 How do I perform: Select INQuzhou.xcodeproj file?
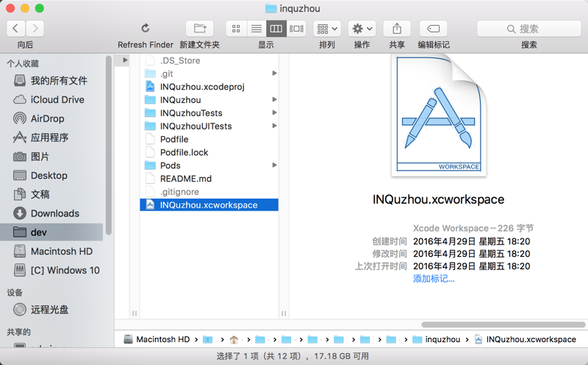click(209, 87)
